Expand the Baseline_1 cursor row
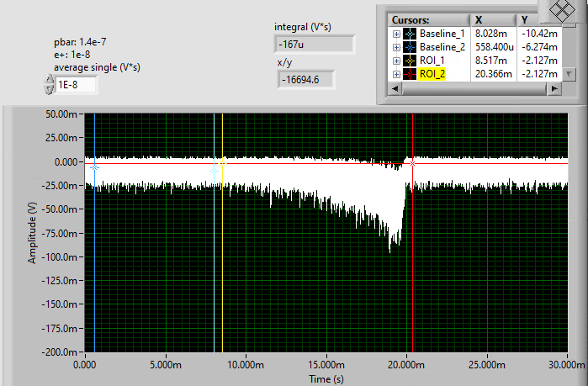The image size is (588, 386). (396, 34)
